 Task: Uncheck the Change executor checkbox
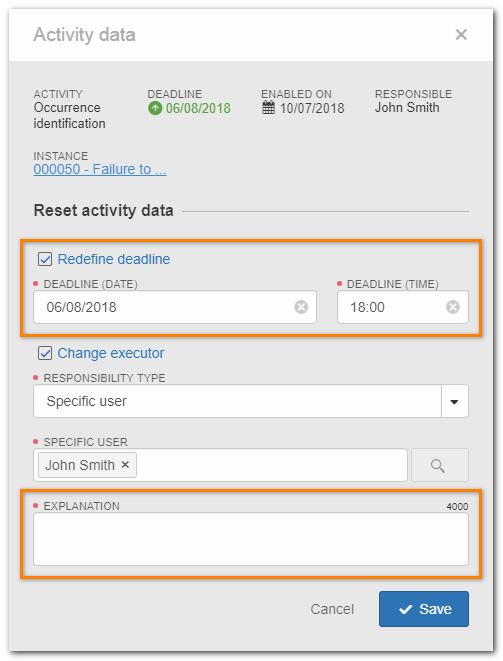(x=45, y=353)
